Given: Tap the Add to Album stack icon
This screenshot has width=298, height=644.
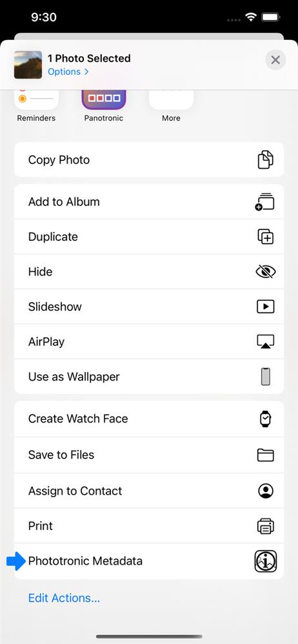Looking at the screenshot, I should [264, 202].
